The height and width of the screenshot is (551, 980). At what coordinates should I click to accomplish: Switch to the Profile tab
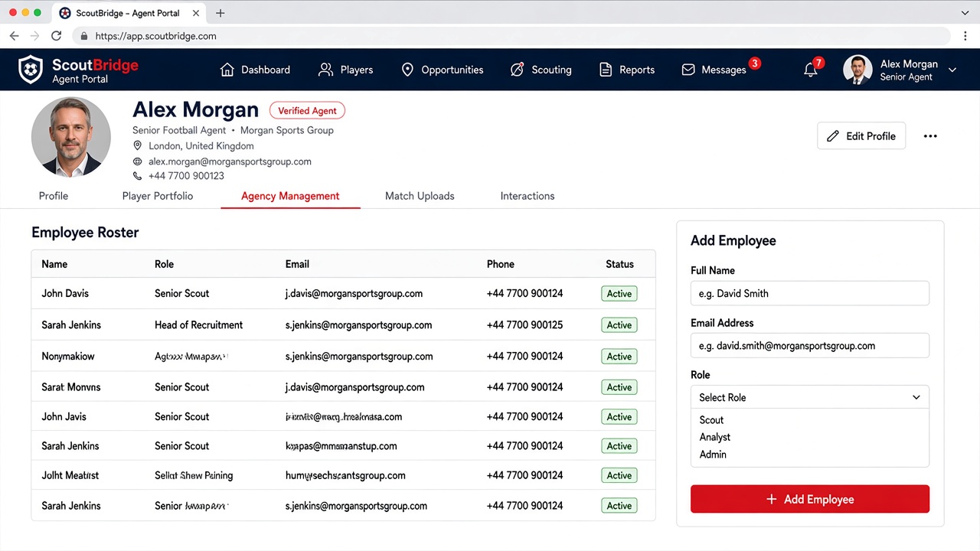pos(54,196)
